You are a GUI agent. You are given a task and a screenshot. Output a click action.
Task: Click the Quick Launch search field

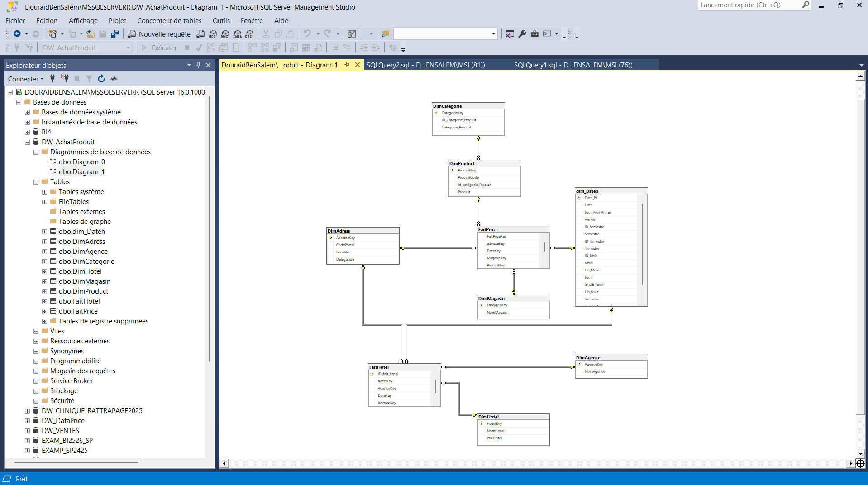[749, 5]
